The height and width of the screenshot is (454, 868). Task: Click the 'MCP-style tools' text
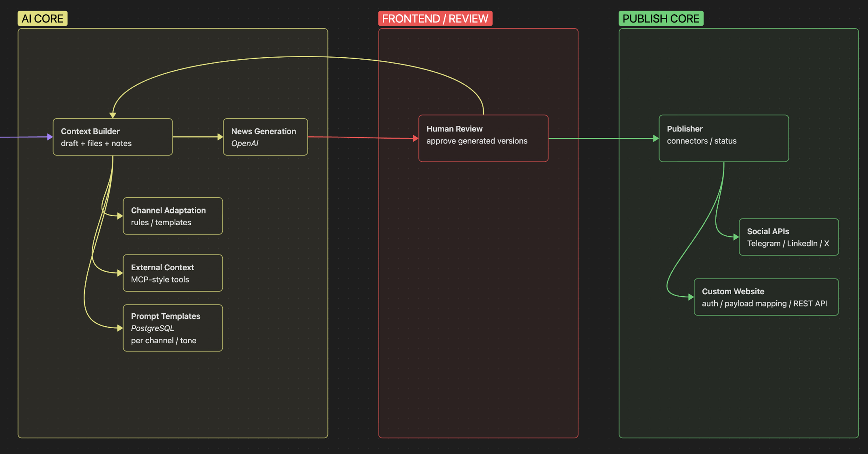(160, 279)
